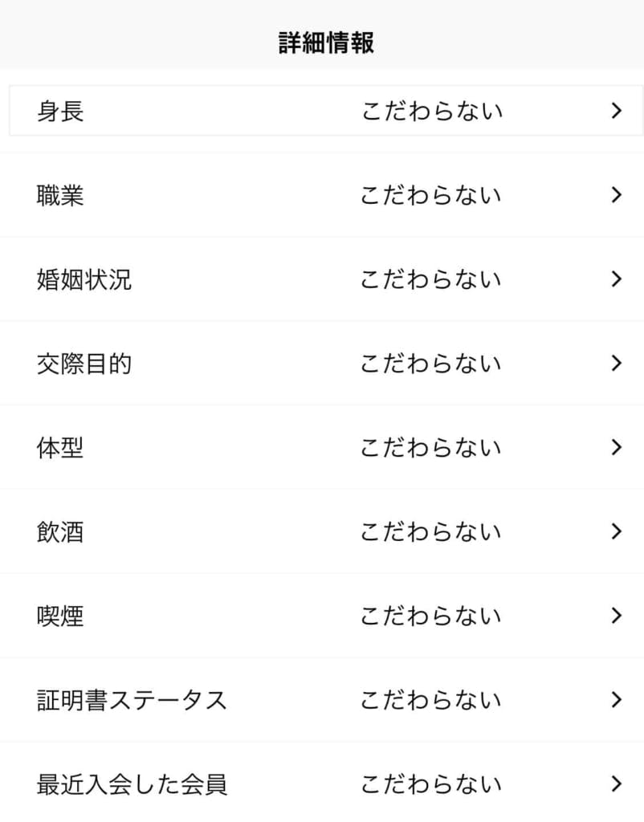Image resolution: width=644 pixels, height=822 pixels.
Task: Open the 身長 setting label
Action: [x=60, y=111]
